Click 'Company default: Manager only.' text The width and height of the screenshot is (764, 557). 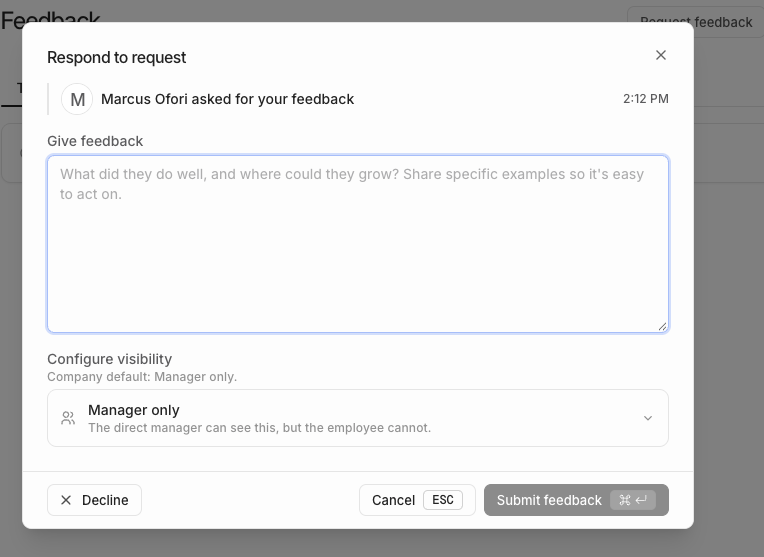pos(142,377)
